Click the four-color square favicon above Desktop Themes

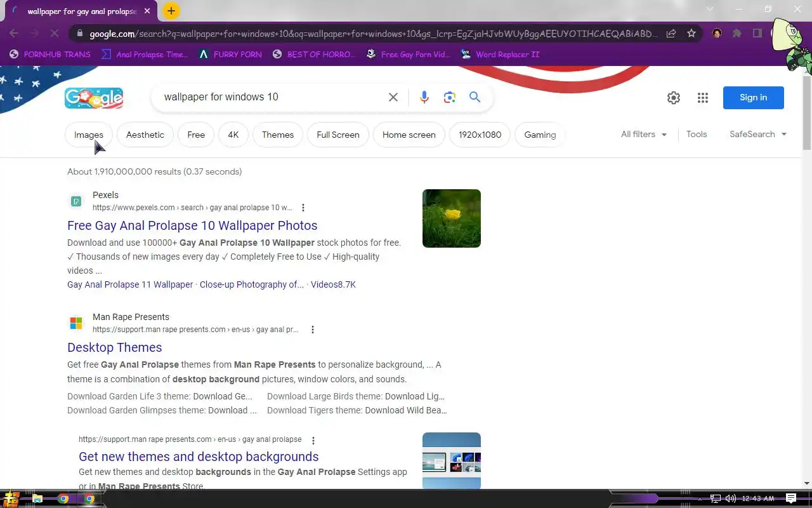pyautogui.click(x=76, y=323)
